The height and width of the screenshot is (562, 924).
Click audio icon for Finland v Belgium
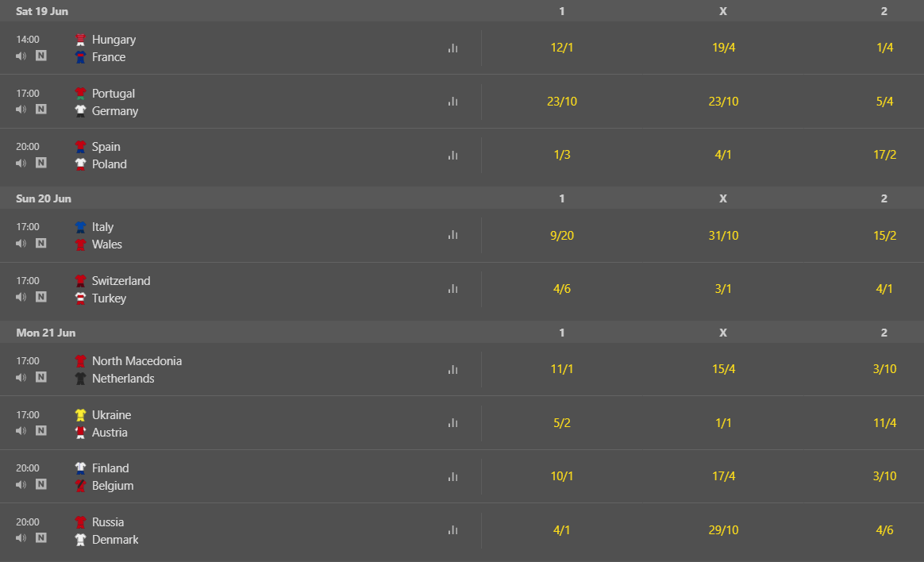point(21,484)
